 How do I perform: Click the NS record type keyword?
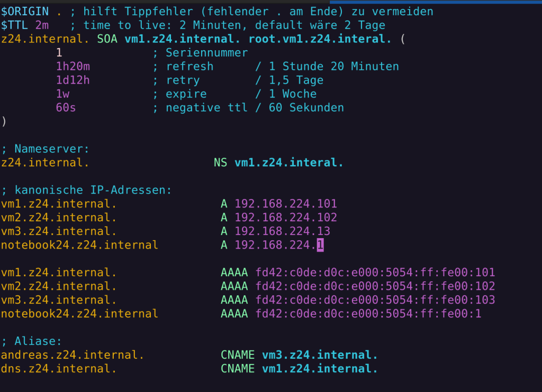coord(221,162)
